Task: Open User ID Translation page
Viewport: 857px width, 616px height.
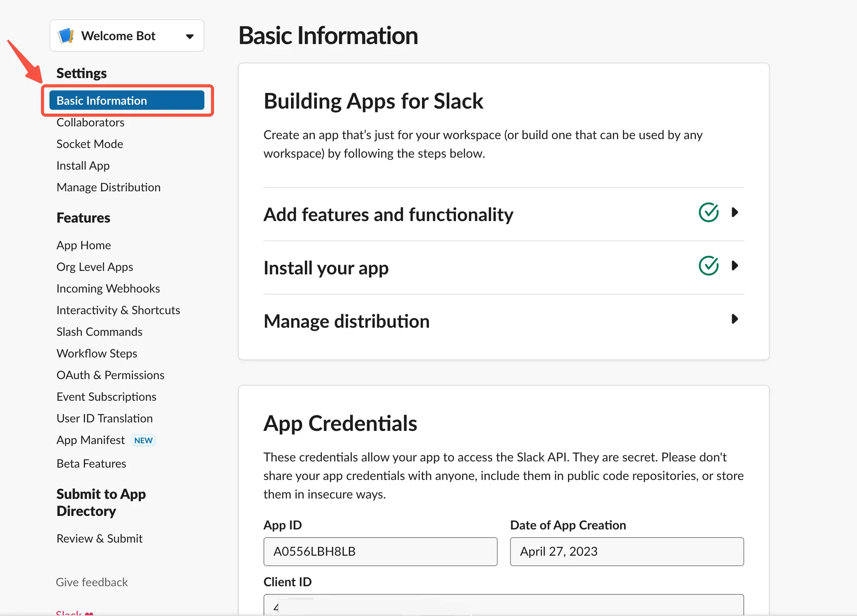Action: pyautogui.click(x=105, y=418)
